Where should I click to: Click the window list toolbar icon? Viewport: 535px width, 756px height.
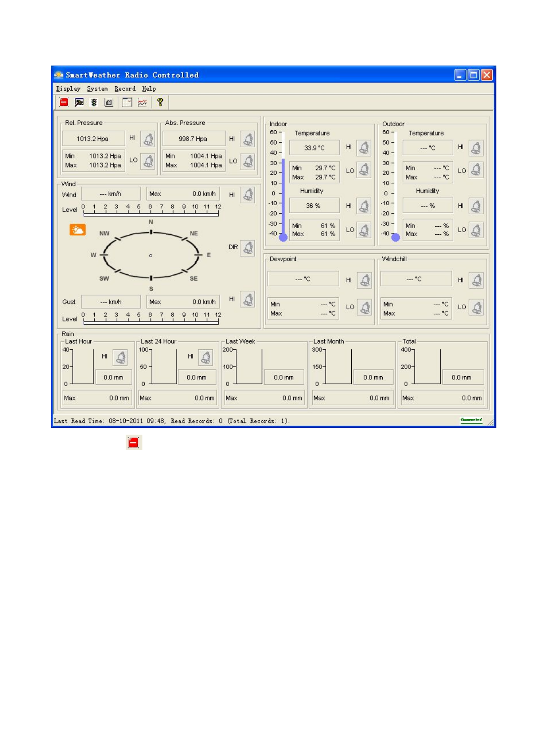click(127, 102)
